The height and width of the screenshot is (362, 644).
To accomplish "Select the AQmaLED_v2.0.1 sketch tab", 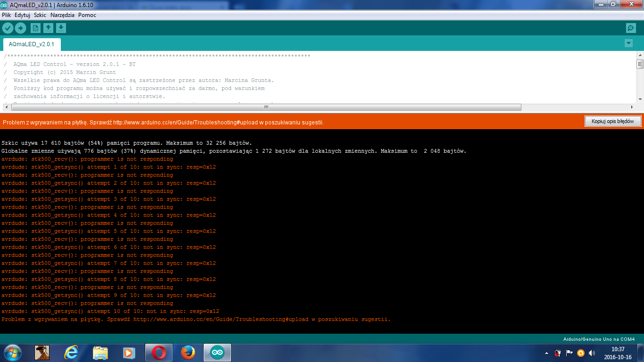I will [32, 44].
